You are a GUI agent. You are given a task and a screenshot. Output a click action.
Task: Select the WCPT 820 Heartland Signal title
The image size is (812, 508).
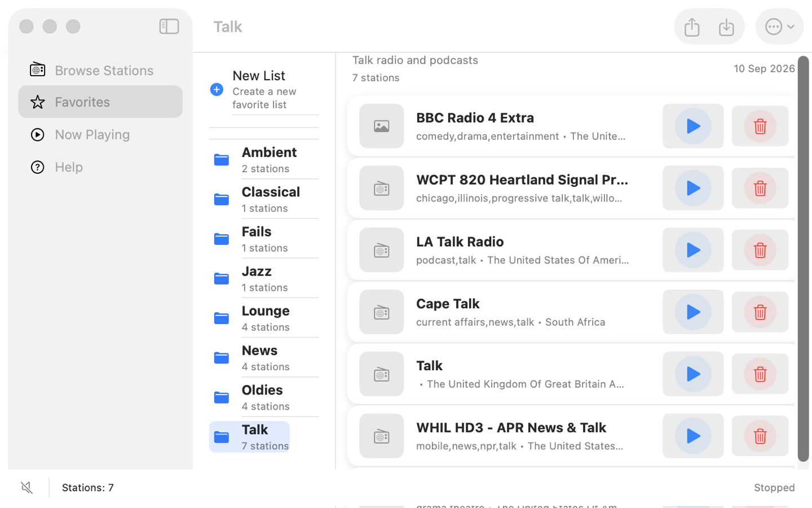tap(522, 179)
